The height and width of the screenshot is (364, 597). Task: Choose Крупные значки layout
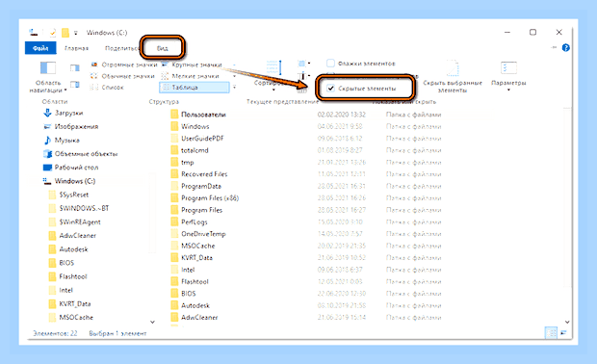193,65
